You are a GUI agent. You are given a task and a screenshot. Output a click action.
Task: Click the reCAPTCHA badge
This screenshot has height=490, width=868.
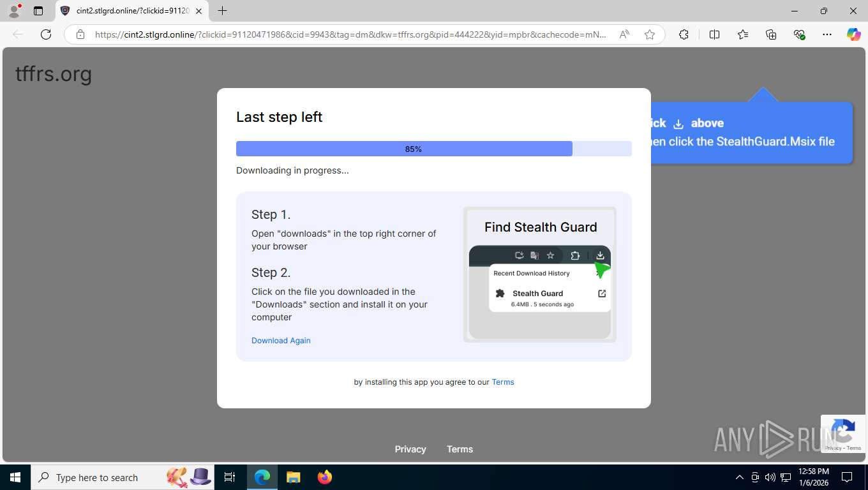tap(843, 434)
